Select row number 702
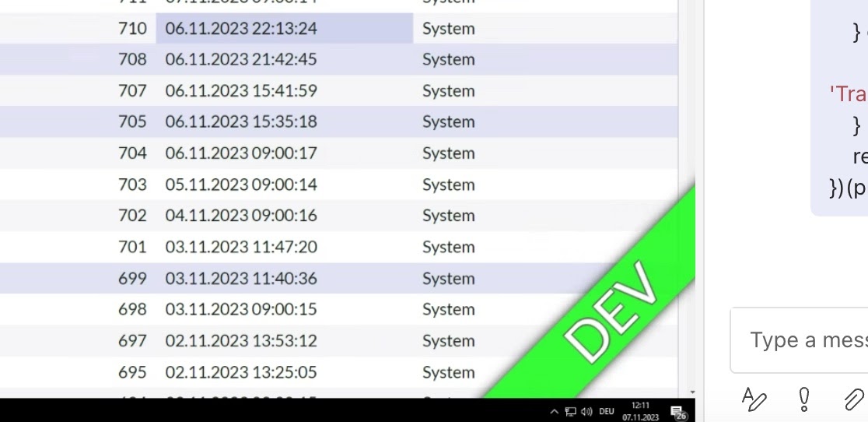 (132, 216)
